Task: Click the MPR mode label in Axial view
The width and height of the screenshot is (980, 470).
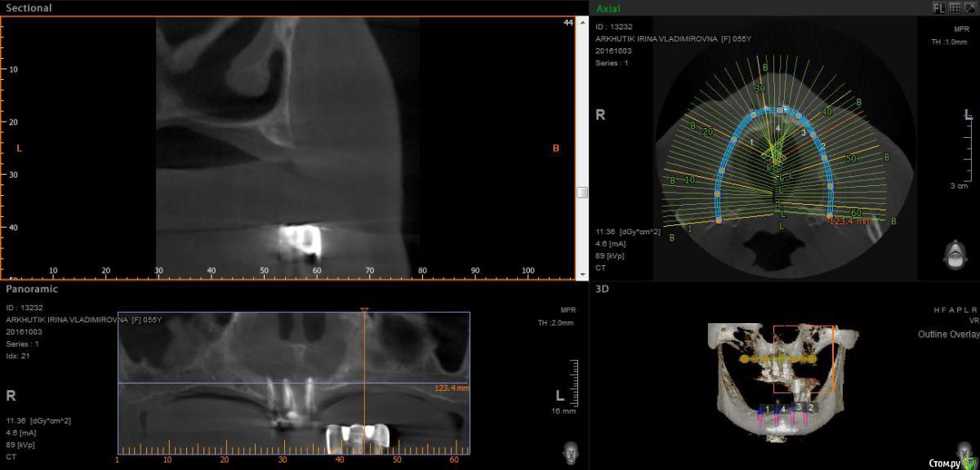Action: (x=960, y=28)
